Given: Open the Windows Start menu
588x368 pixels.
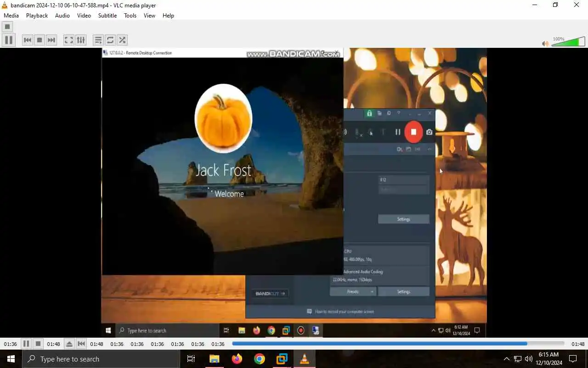Looking at the screenshot, I should (x=11, y=359).
